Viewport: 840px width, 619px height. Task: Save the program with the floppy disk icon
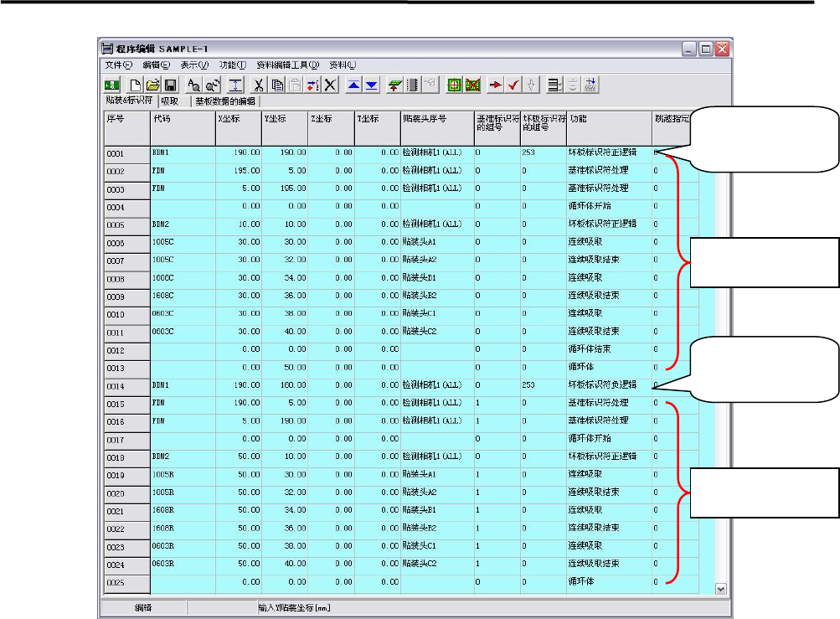point(170,85)
